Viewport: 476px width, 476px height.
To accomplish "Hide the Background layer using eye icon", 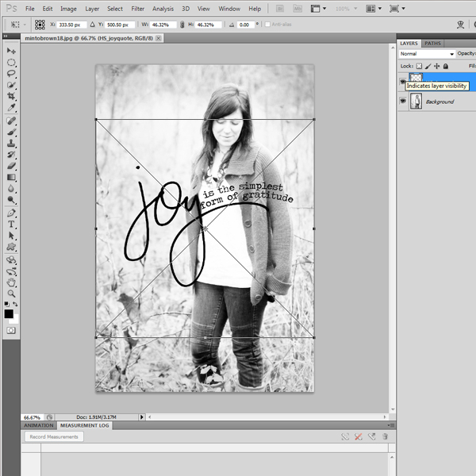I will pyautogui.click(x=403, y=102).
